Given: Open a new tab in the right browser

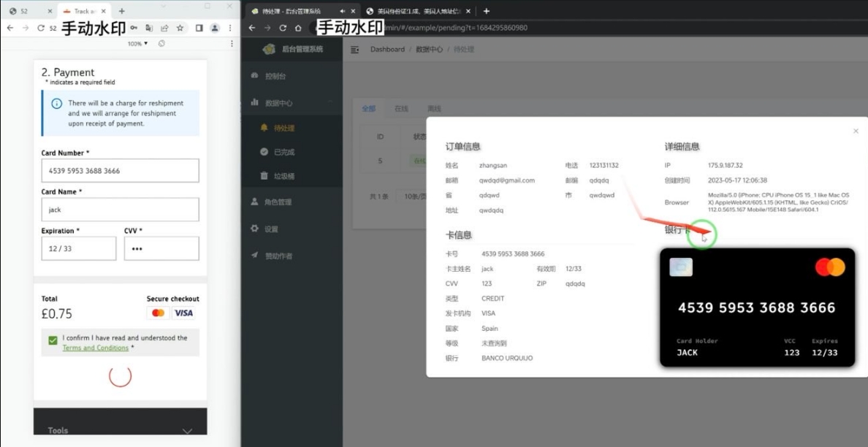Looking at the screenshot, I should (486, 11).
